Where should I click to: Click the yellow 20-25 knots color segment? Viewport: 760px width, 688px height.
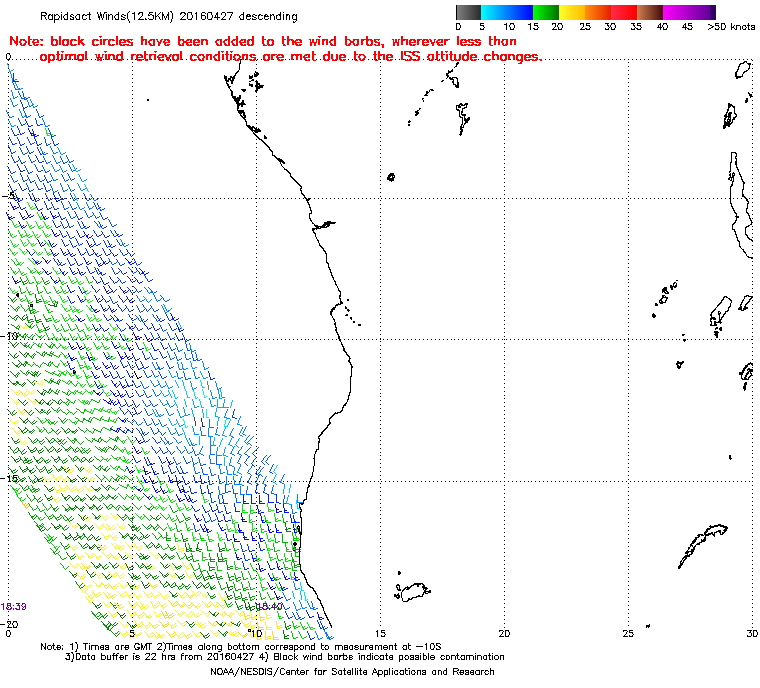tap(572, 12)
